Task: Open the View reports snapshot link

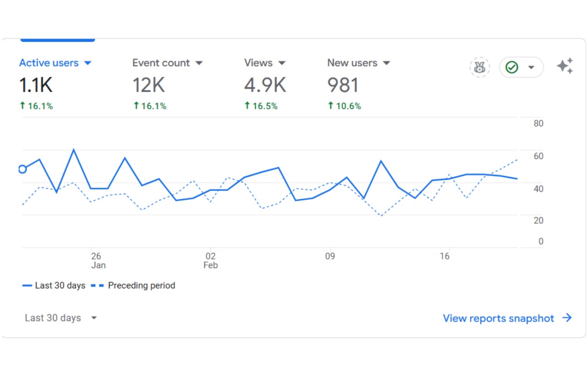Action: tap(498, 318)
